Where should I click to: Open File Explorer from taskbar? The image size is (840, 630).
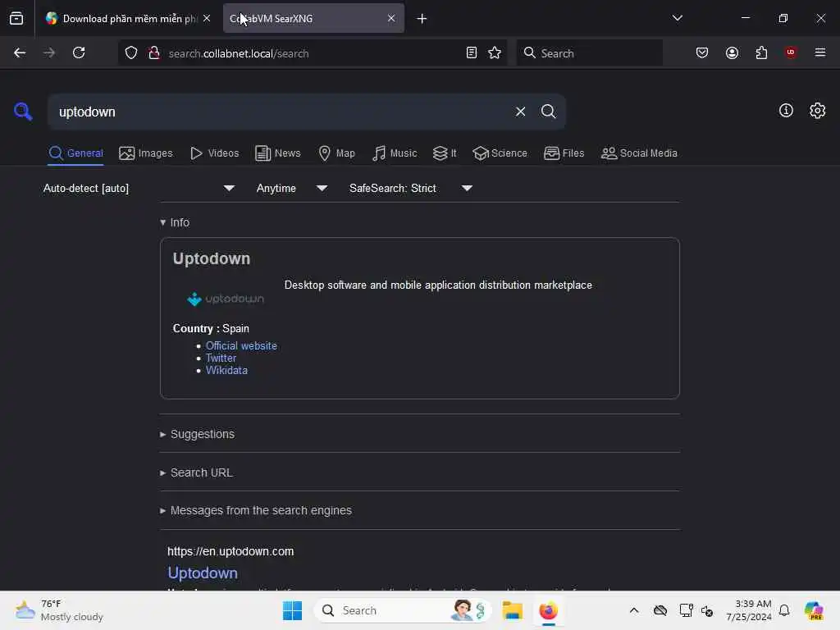click(x=512, y=610)
